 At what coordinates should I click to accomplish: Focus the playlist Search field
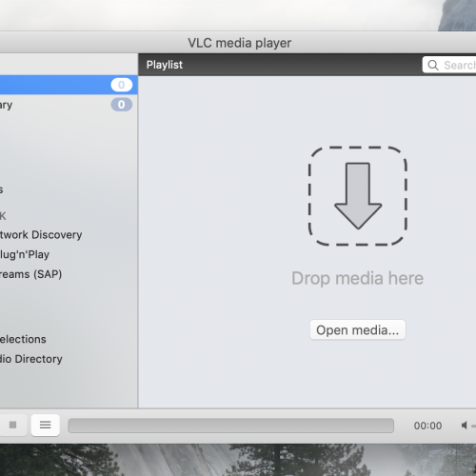pos(449,65)
